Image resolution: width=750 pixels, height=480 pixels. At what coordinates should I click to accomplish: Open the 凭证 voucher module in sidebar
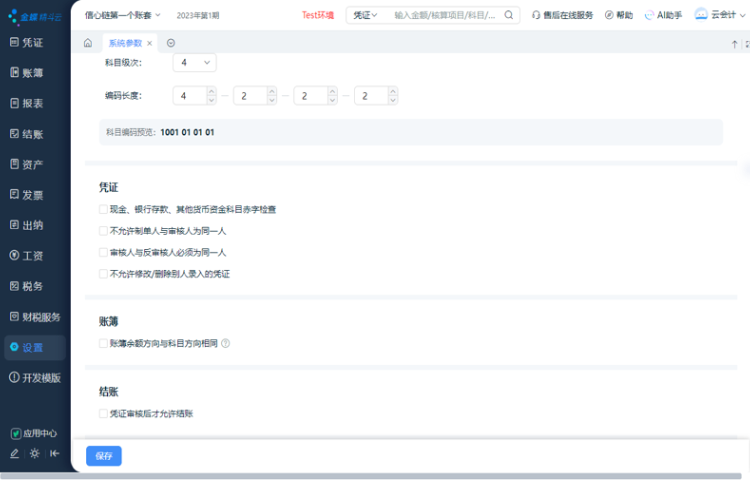32,43
